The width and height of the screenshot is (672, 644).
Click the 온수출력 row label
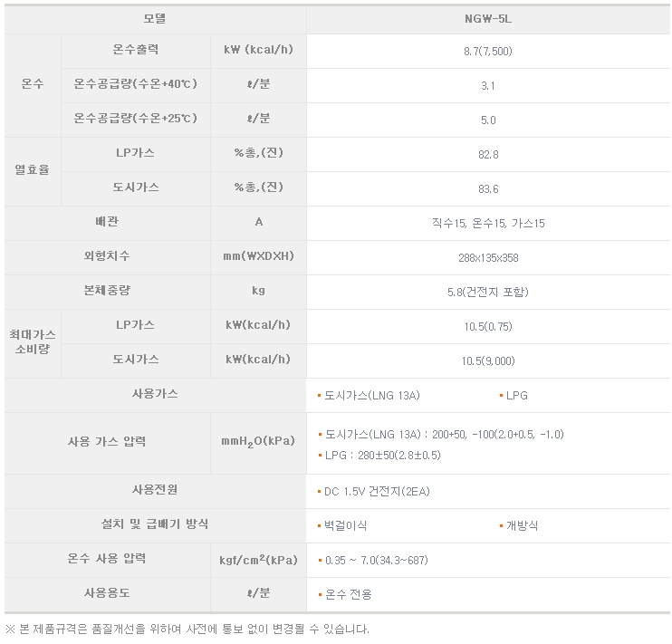134,50
